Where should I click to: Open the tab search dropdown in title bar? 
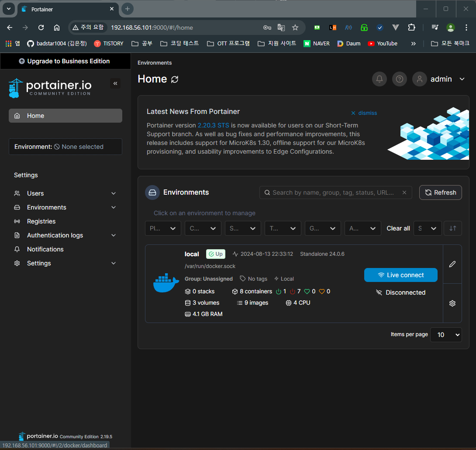(9, 9)
